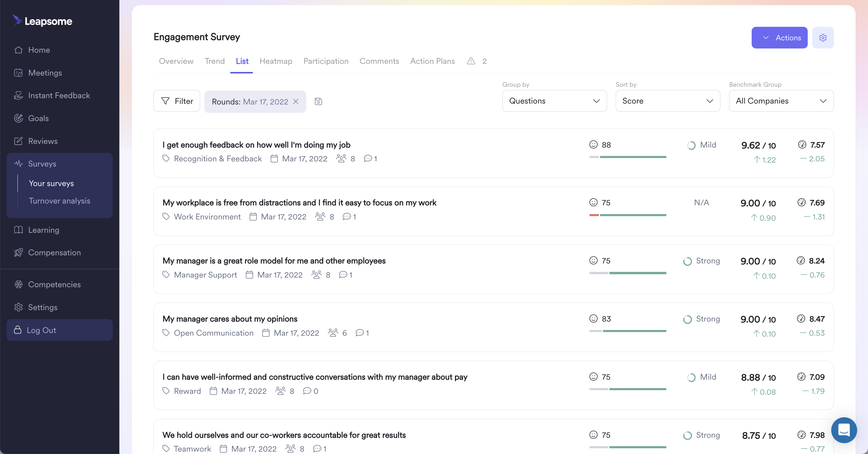The height and width of the screenshot is (454, 868).
Task: Click the N/A correlation value on workplace row
Action: click(702, 203)
